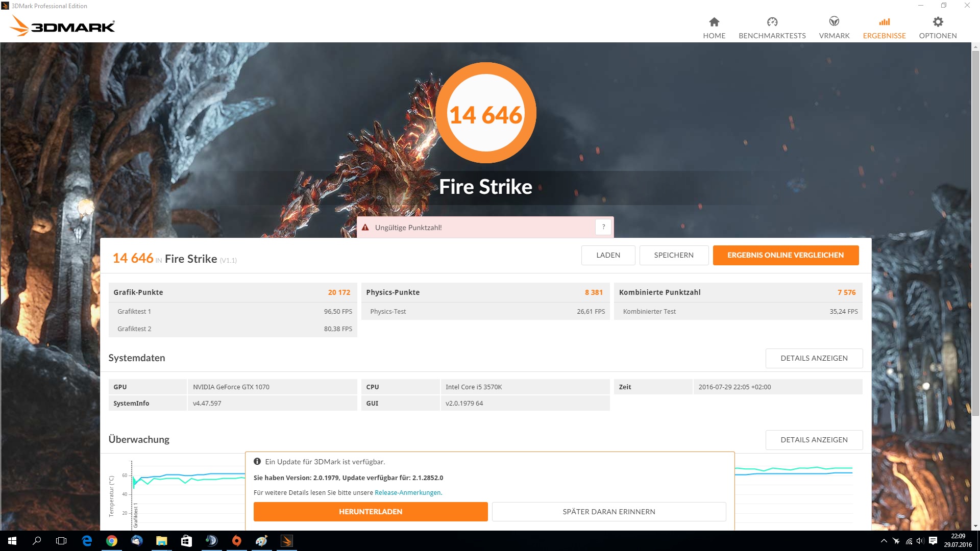Click Herunterladen to download the update
Viewport: 980px width, 551px height.
tap(371, 511)
